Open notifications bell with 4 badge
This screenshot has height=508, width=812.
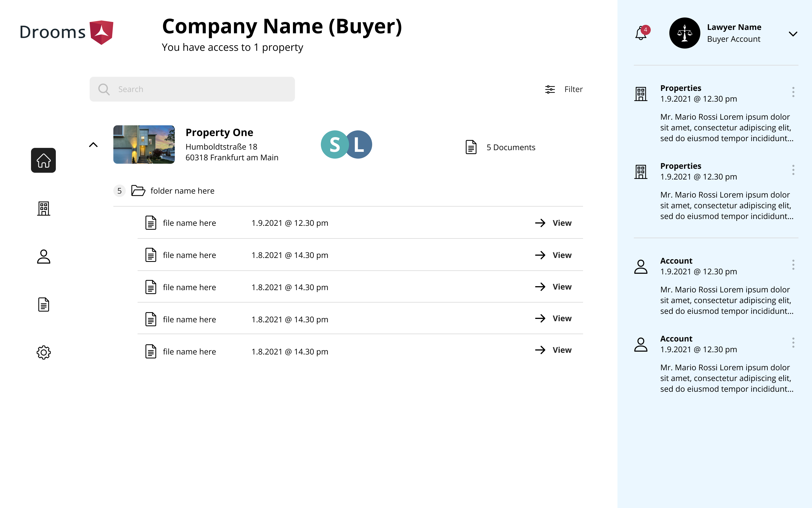642,33
